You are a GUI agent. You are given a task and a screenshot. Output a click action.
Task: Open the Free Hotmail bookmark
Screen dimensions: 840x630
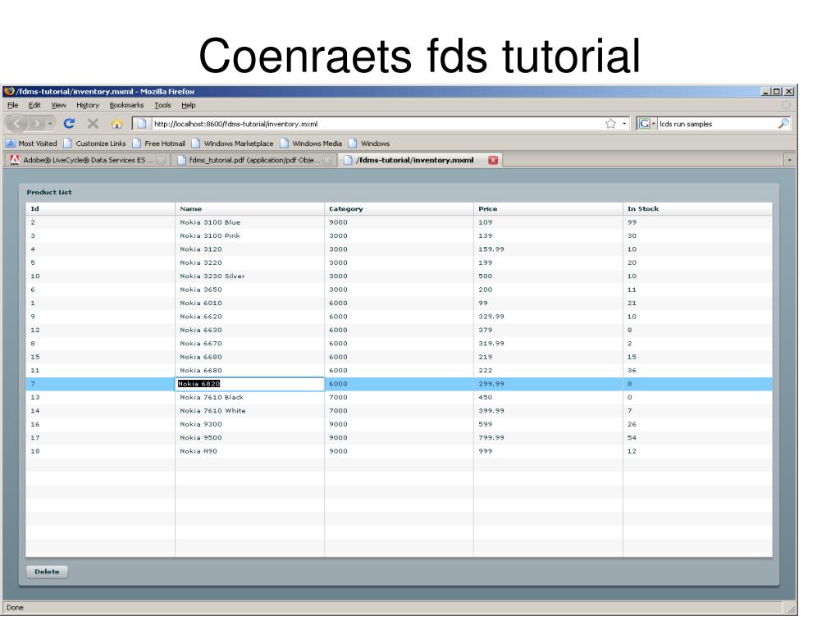pos(158,144)
